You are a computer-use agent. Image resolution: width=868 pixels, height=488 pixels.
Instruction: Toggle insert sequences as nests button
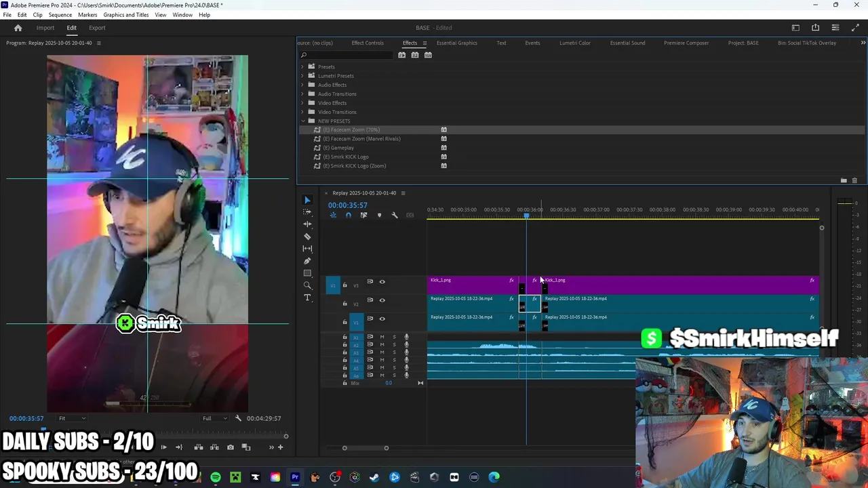point(333,216)
